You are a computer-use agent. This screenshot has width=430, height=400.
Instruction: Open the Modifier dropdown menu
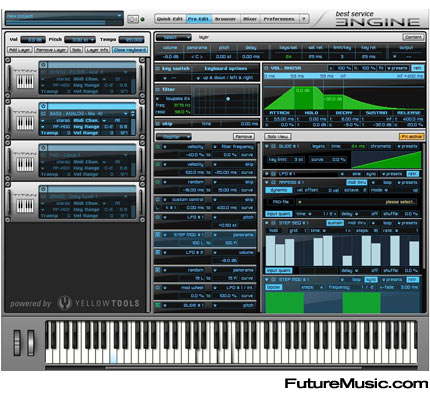173,137
